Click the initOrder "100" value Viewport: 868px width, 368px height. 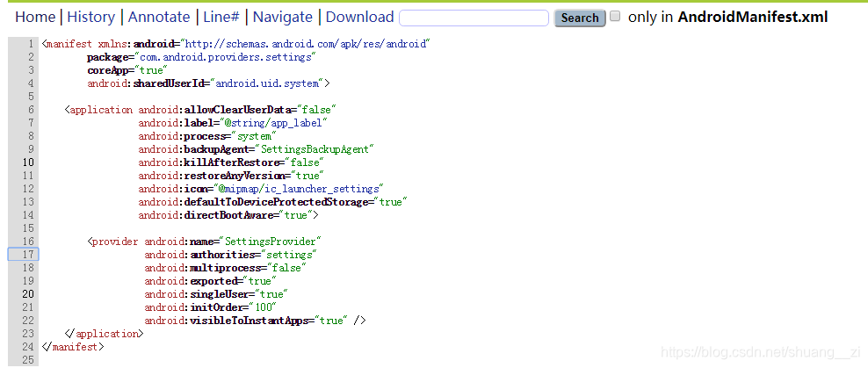263,307
